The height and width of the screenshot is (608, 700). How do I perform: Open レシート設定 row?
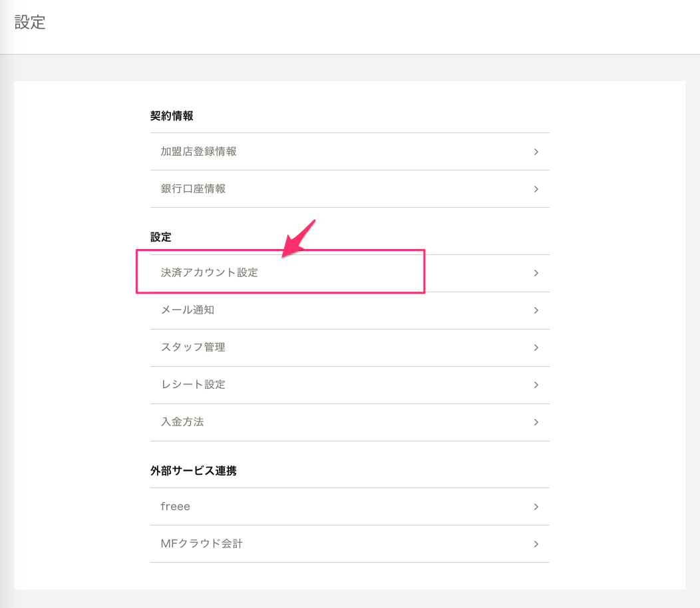pos(349,385)
